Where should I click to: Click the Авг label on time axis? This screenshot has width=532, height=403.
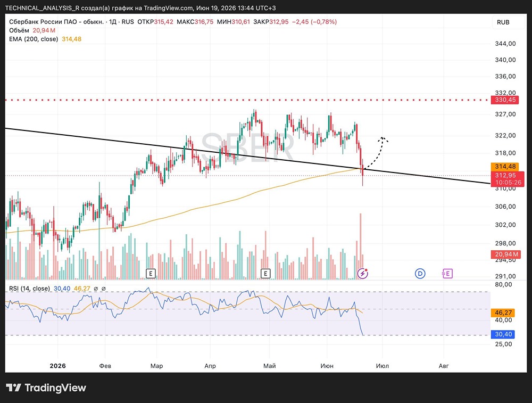(x=444, y=366)
